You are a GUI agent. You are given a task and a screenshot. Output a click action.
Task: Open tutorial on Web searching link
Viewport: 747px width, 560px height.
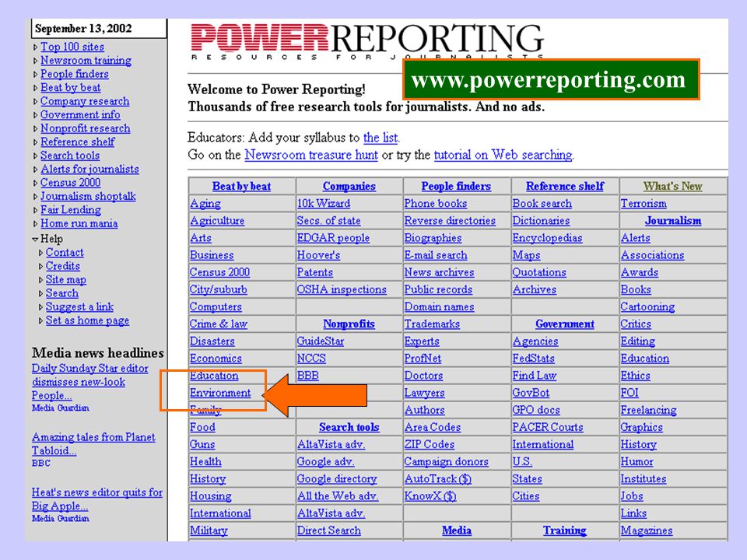point(503,156)
